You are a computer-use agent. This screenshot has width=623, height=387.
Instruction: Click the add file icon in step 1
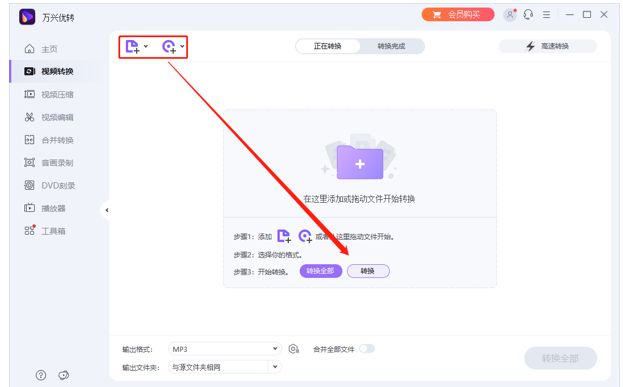[x=284, y=236]
